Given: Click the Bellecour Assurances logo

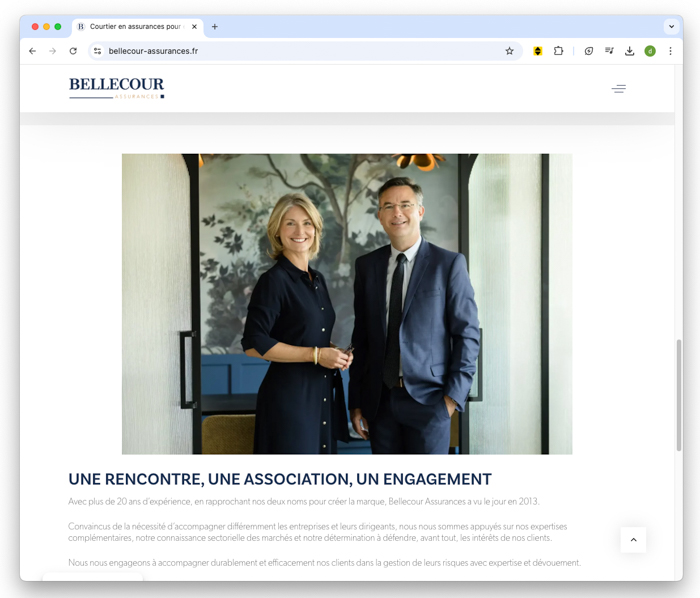Looking at the screenshot, I should tap(117, 88).
